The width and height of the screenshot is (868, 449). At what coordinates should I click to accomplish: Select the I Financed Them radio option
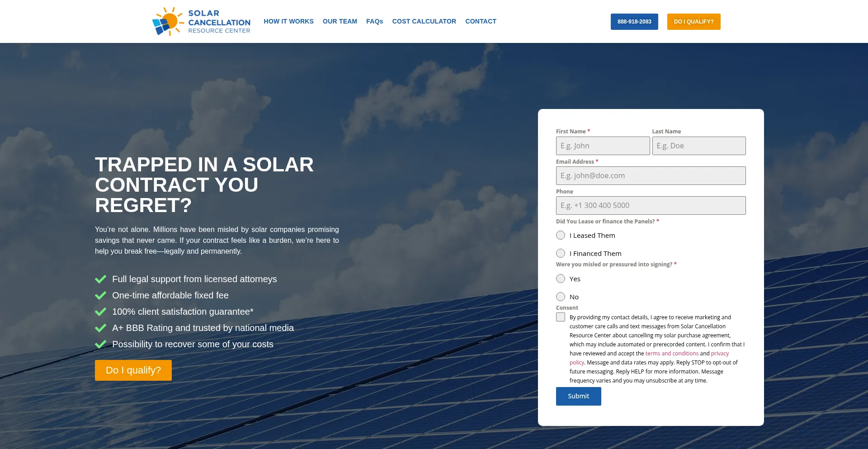coord(561,253)
